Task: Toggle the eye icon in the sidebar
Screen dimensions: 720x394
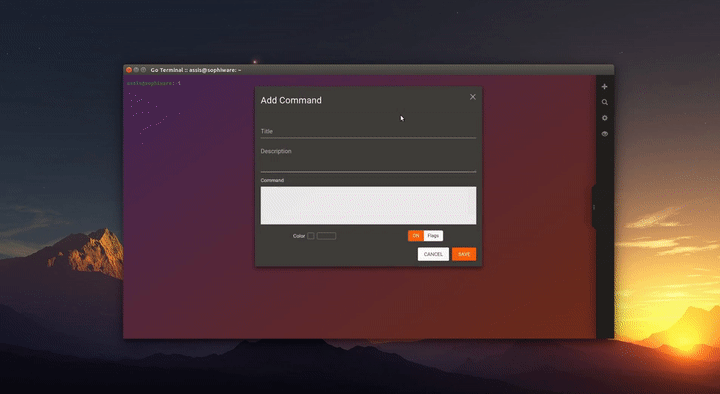Action: [x=604, y=134]
